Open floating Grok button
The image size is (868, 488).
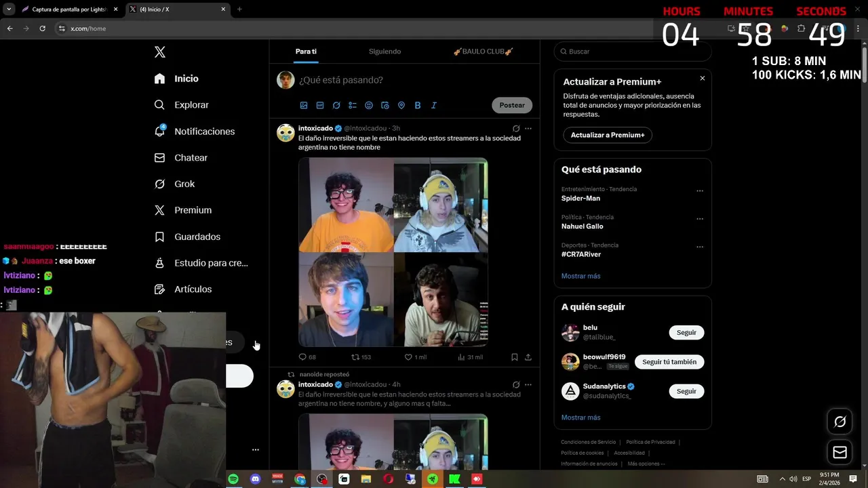(x=840, y=422)
